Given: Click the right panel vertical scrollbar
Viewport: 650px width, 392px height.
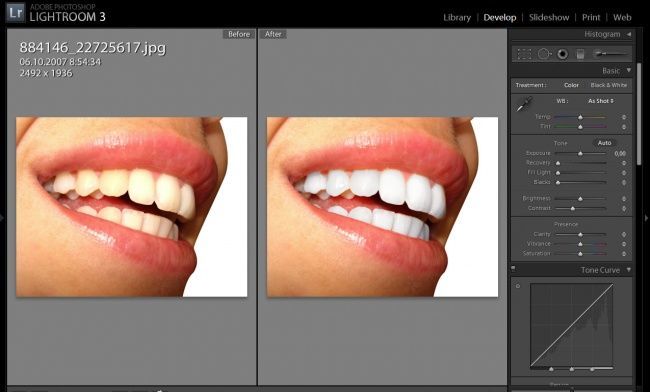Looking at the screenshot, I should point(639,114).
